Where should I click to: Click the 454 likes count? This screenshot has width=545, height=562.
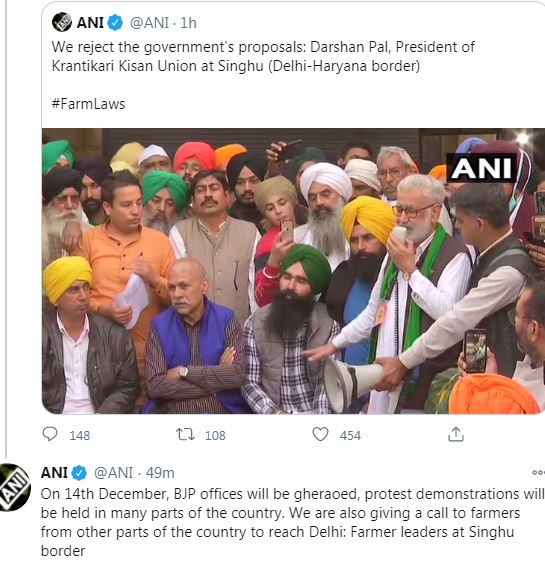[350, 435]
